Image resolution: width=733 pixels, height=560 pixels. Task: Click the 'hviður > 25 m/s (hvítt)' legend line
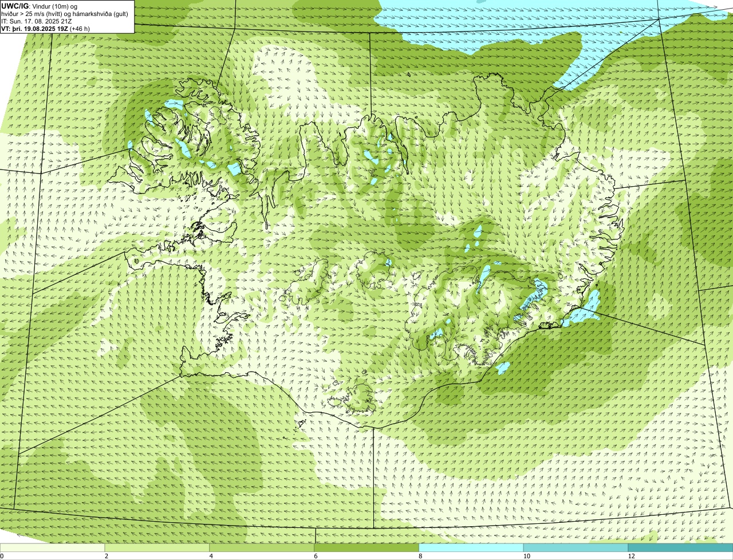point(65,14)
